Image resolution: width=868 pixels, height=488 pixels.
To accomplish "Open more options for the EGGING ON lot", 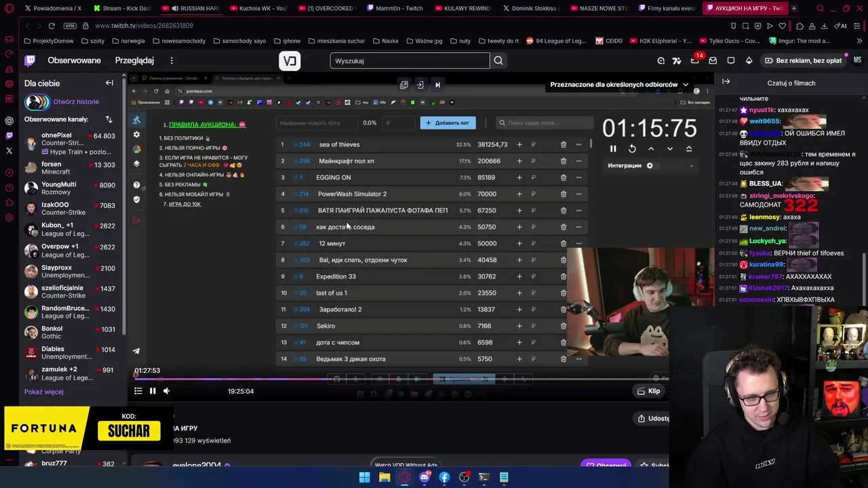I will pos(578,178).
